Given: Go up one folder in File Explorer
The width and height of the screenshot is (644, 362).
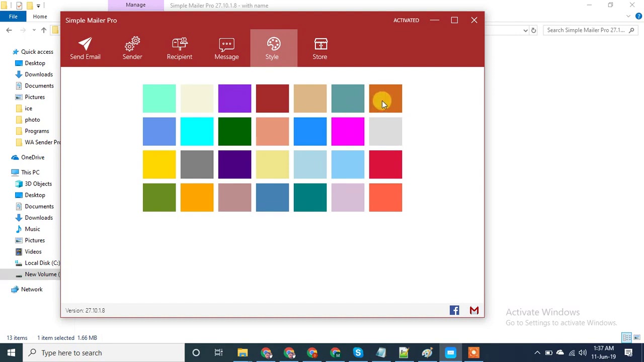Looking at the screenshot, I should tap(44, 30).
